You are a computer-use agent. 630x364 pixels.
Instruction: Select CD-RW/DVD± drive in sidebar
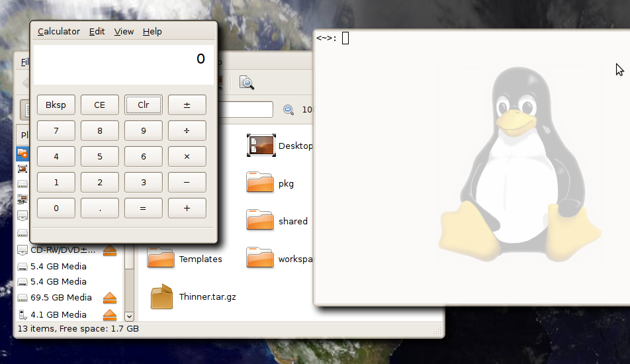pos(56,250)
